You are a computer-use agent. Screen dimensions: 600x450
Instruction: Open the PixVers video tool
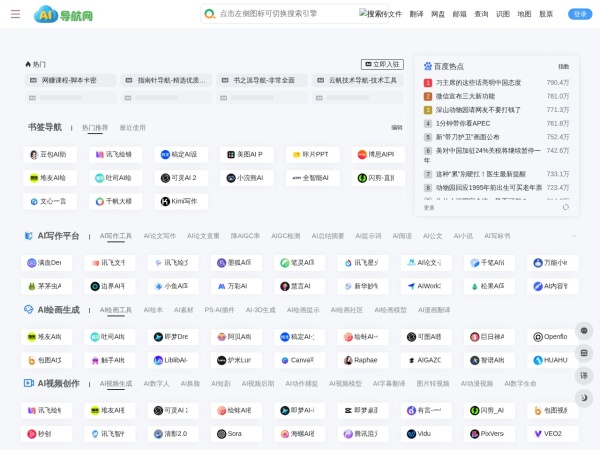[x=489, y=434]
